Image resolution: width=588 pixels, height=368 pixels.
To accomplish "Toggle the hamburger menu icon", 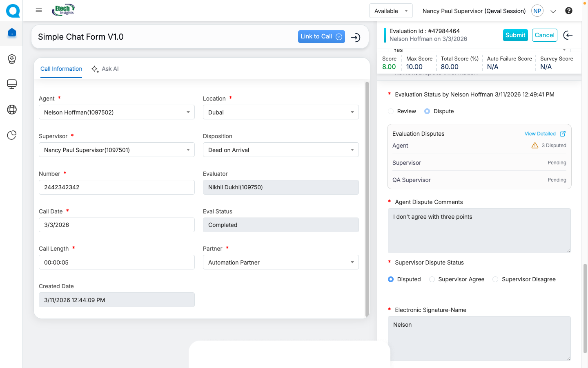I will point(39,11).
